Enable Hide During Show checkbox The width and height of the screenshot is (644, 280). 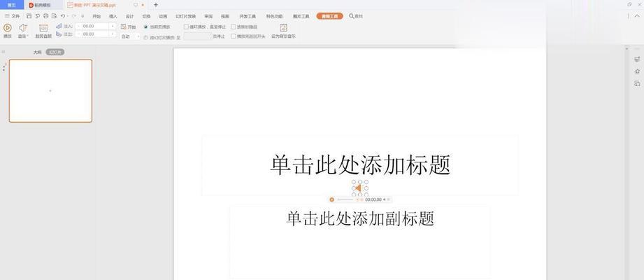click(234, 27)
